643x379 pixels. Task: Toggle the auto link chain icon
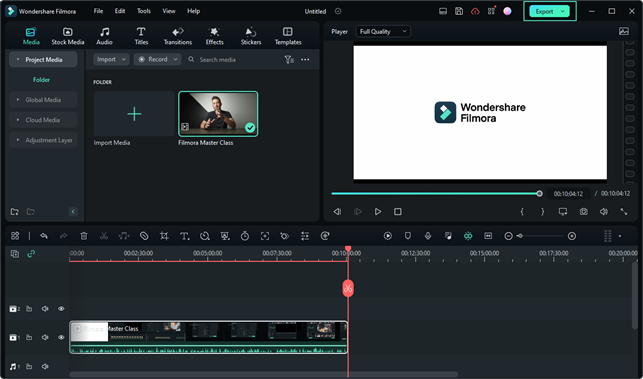[31, 254]
